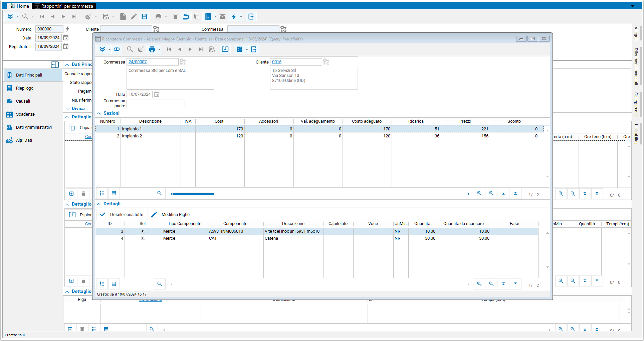This screenshot has height=341, width=644.
Task: Toggle Sel. checkbox for Vite tcei inox row
Action: tap(143, 231)
